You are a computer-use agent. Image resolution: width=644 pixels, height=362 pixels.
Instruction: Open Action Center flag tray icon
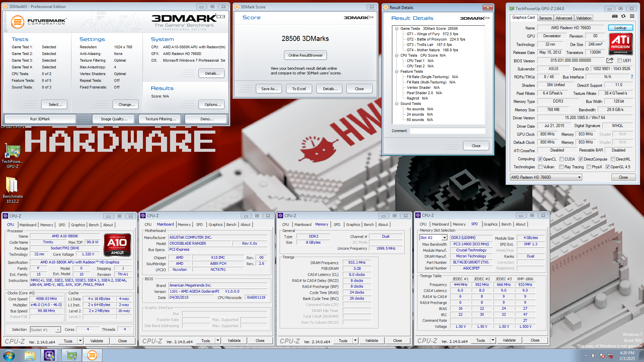[x=602, y=356]
